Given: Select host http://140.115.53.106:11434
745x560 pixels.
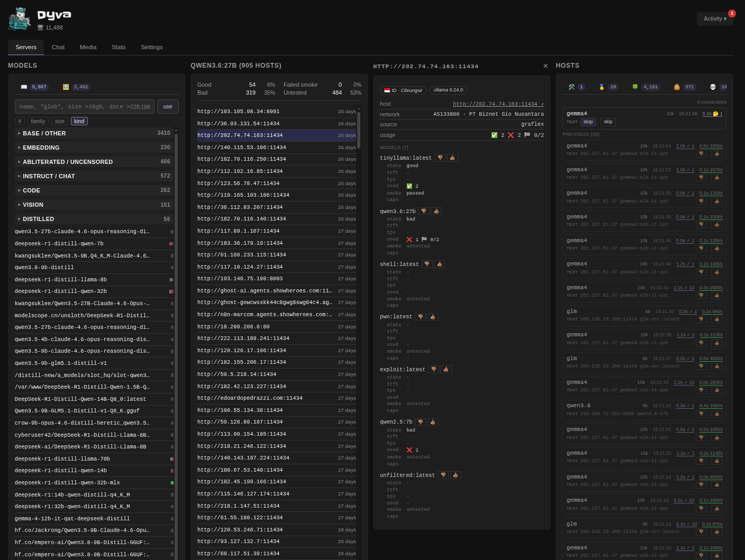Looking at the screenshot, I should coord(276,148).
